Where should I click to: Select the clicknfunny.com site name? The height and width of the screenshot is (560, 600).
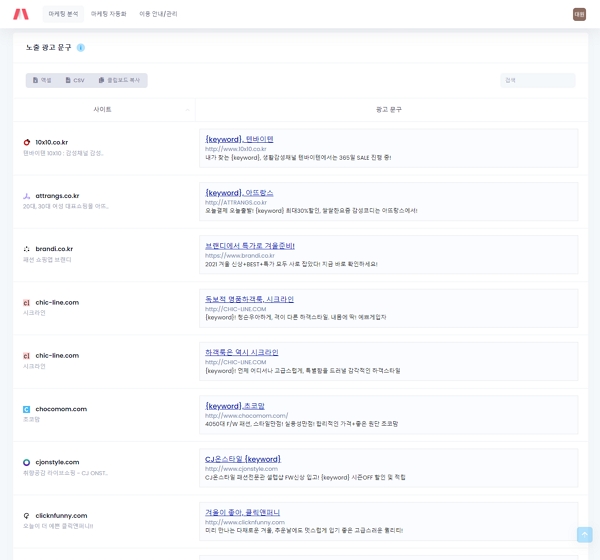61,516
